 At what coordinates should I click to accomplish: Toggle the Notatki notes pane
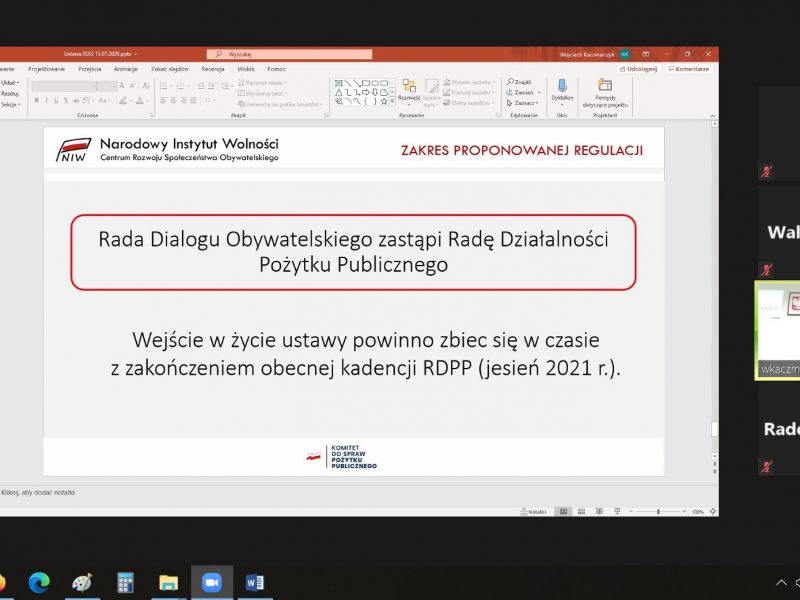[x=533, y=511]
